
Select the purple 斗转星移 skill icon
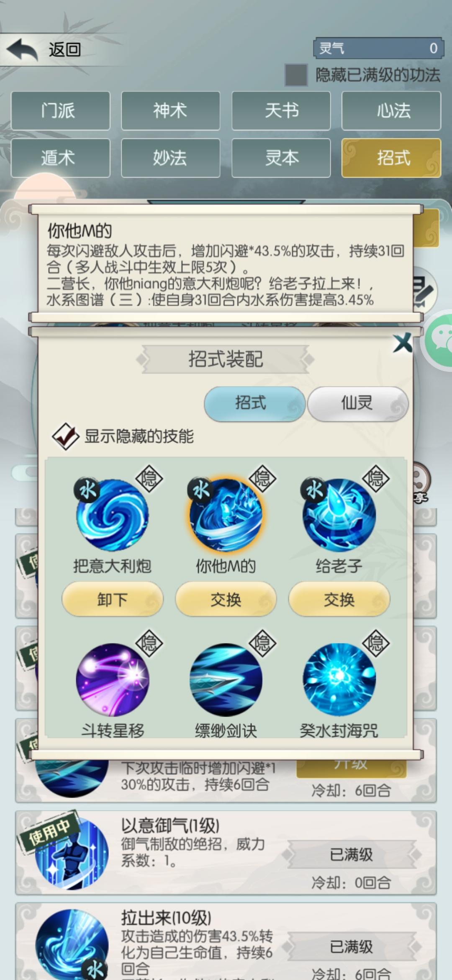tap(112, 679)
